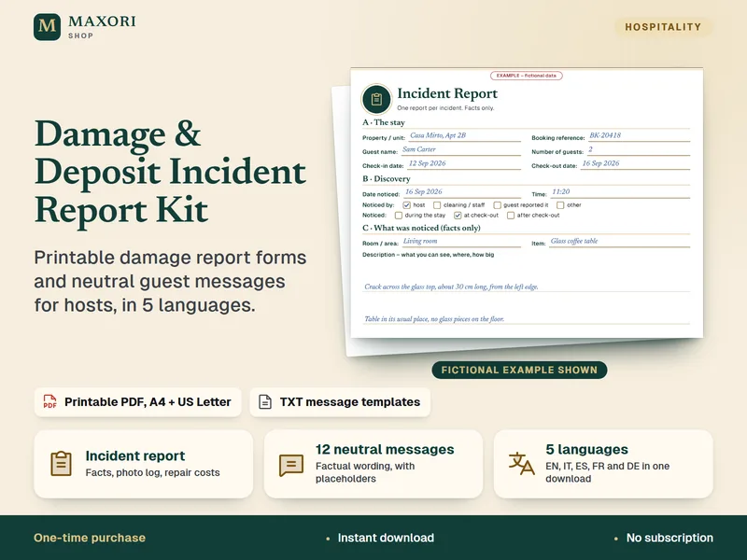Screen dimensions: 747x560
Task: Click the TXT document icon
Action: click(265, 401)
